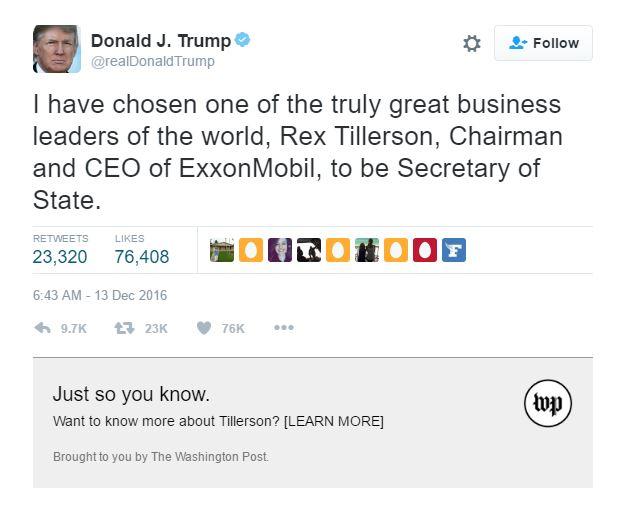Click the house photo liker avatar
Viewport: 625px width, 515px height.
(x=222, y=250)
